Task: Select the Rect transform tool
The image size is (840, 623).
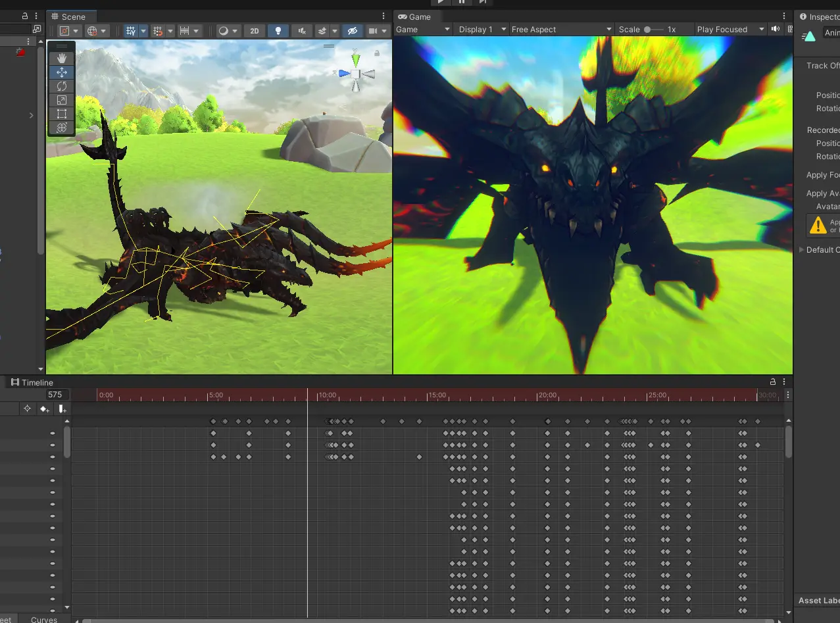Action: (62, 114)
